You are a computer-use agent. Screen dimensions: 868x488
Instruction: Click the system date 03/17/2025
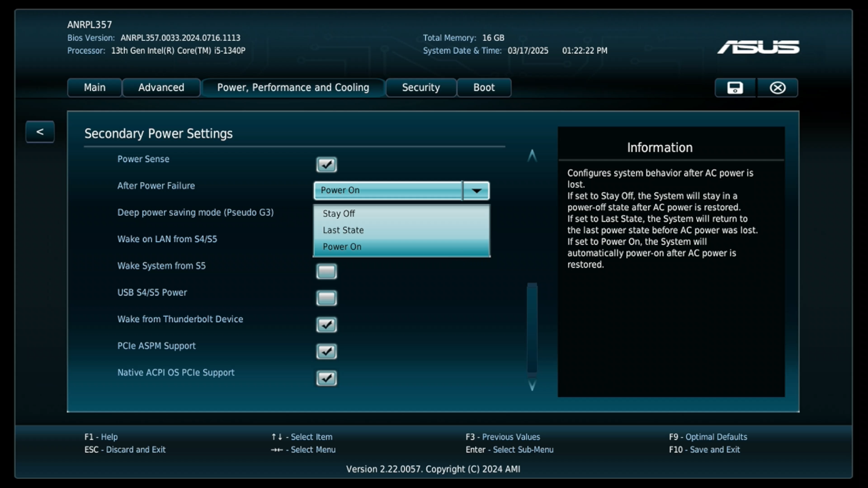(x=528, y=51)
